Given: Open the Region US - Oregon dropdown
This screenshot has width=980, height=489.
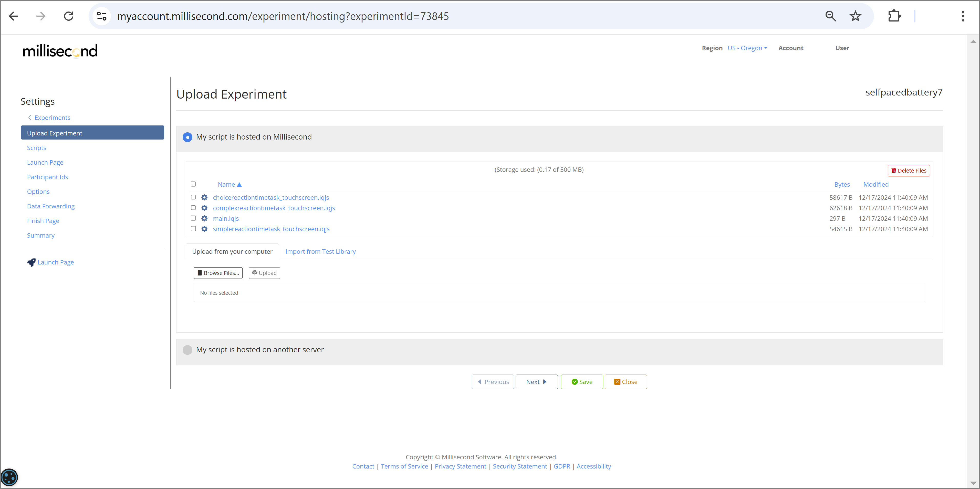Looking at the screenshot, I should tap(747, 48).
